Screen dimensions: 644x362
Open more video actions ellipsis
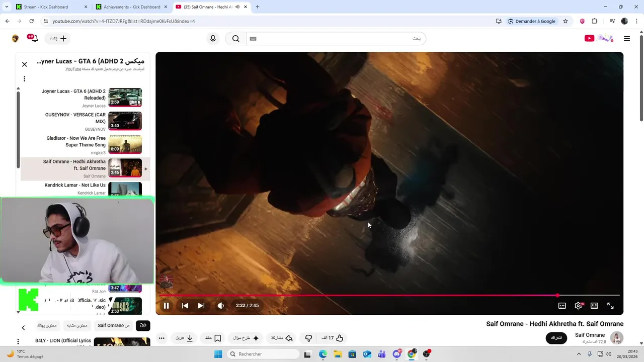(x=162, y=338)
